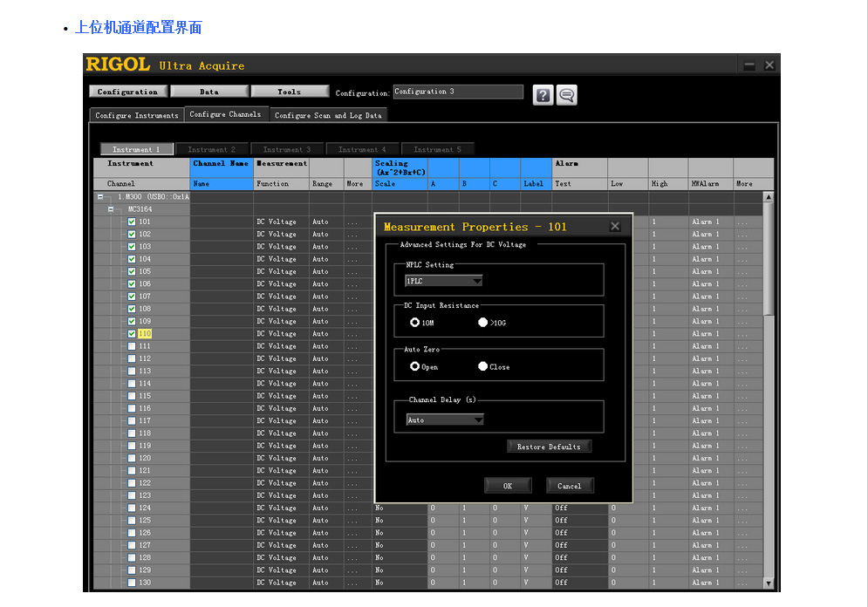
Task: Open the chat bubble feedback icon
Action: coord(567,95)
